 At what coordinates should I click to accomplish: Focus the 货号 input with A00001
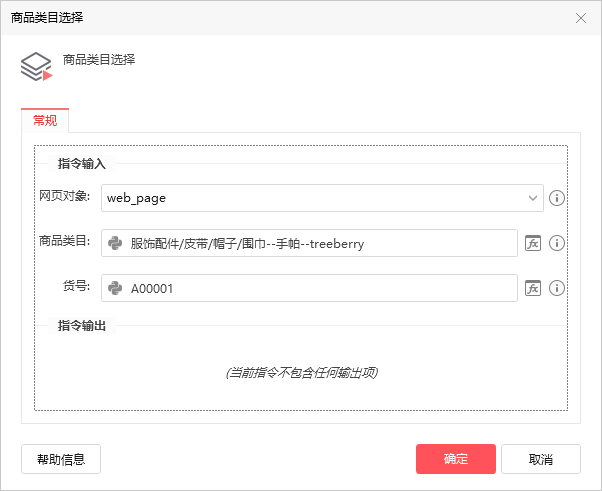(309, 288)
